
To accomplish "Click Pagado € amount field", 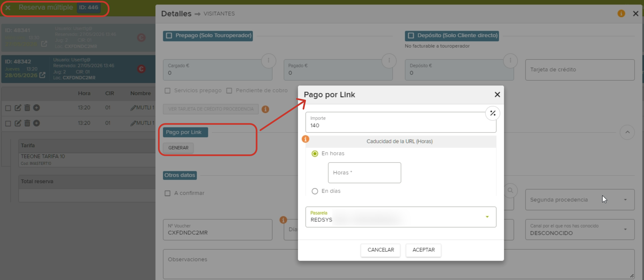I will point(338,70).
